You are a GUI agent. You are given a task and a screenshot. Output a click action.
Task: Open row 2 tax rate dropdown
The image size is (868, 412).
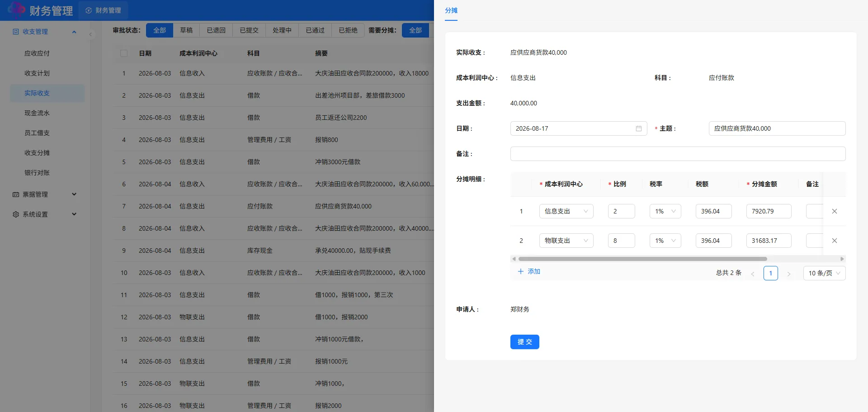tap(665, 241)
